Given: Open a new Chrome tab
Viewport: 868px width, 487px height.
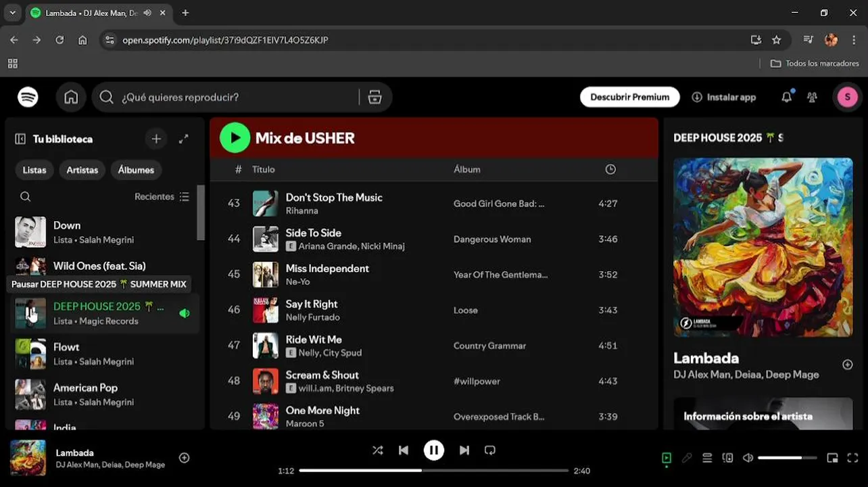Looking at the screenshot, I should pos(185,13).
